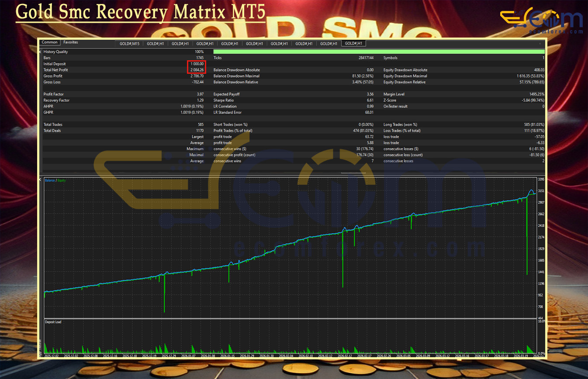This screenshot has width=588, height=379.
Task: Click the splitter handle between report and graph
Action: pos(353,173)
